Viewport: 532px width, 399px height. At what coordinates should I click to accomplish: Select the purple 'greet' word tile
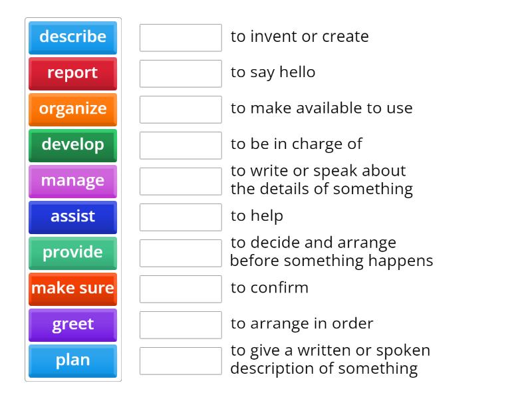coord(72,325)
